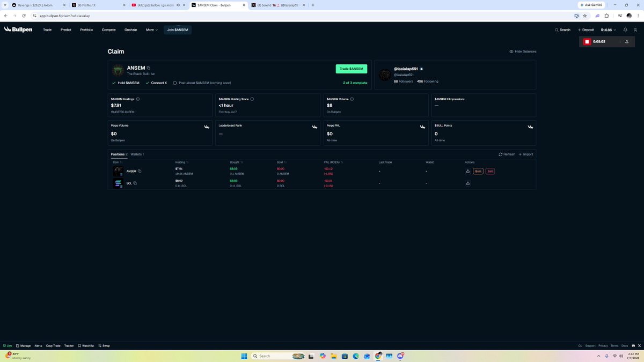This screenshot has height=362, width=644.
Task: Open the ANSEM Volume info icon
Action: 352,99
